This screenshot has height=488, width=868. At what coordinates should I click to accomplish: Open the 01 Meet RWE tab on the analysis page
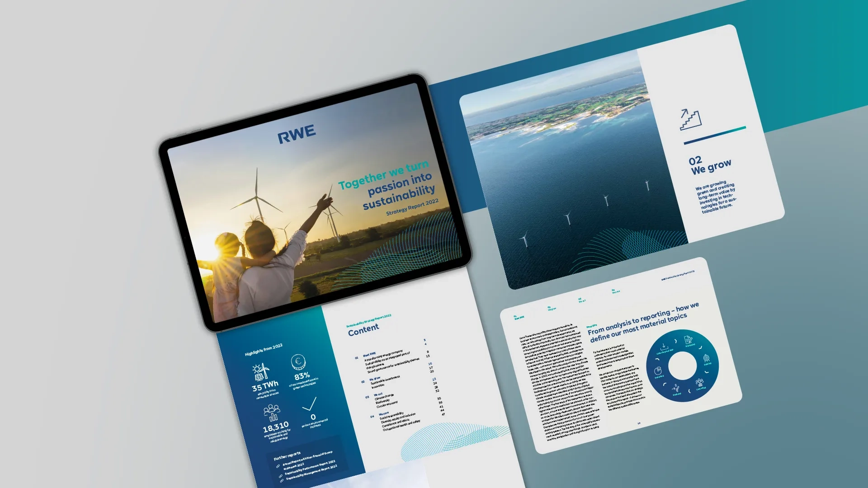click(519, 317)
